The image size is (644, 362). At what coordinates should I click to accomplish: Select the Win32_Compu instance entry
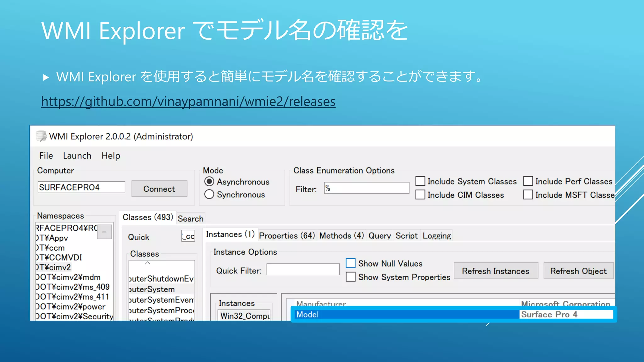point(245,315)
